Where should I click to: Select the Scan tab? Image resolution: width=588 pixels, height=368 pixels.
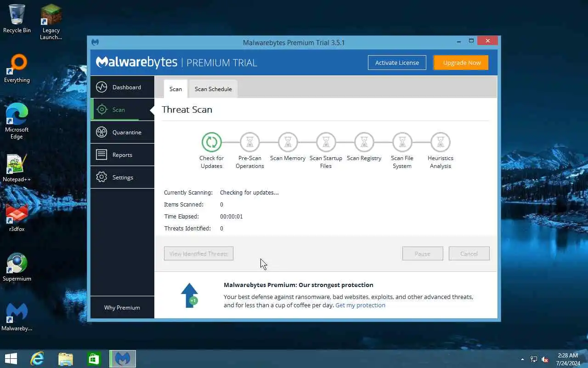click(x=175, y=89)
